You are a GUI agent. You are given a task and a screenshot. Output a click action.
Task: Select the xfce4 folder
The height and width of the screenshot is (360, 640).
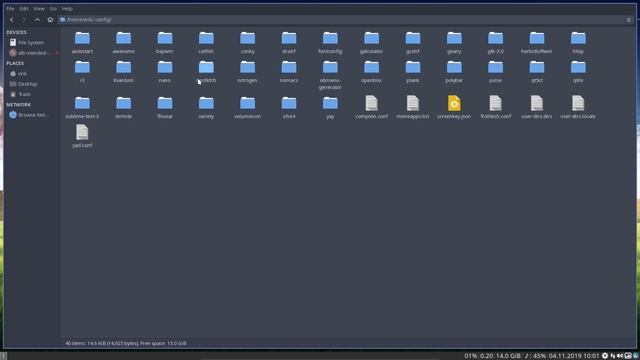[289, 107]
